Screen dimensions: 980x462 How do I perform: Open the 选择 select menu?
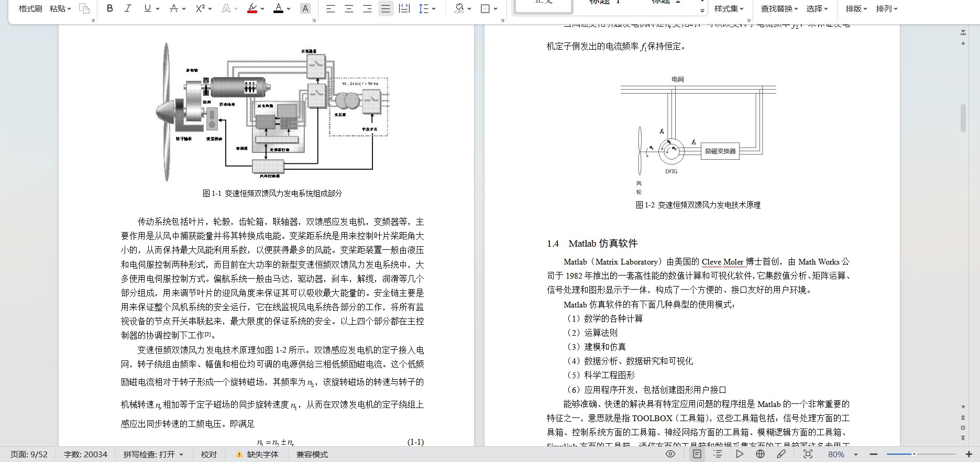(x=817, y=8)
